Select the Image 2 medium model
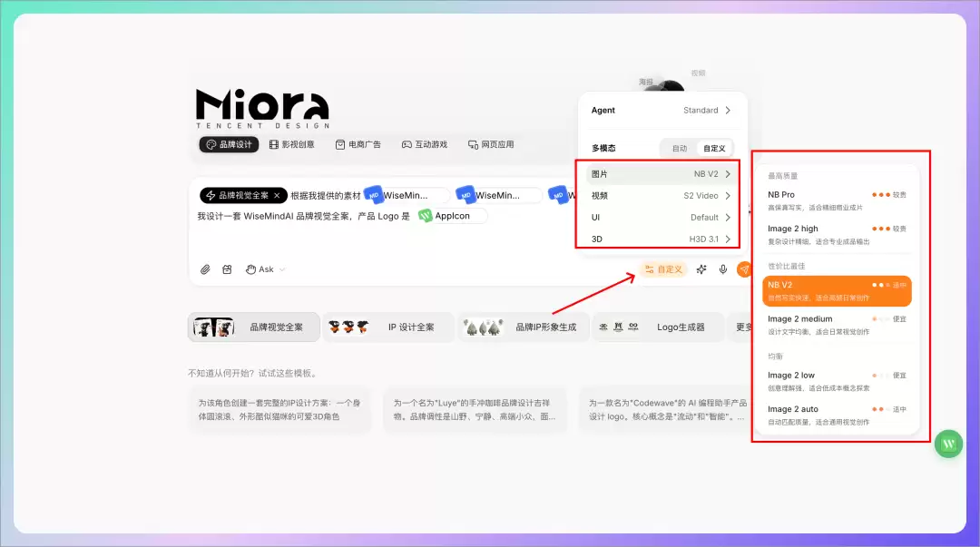Viewport: 980px width, 547px height. click(837, 325)
